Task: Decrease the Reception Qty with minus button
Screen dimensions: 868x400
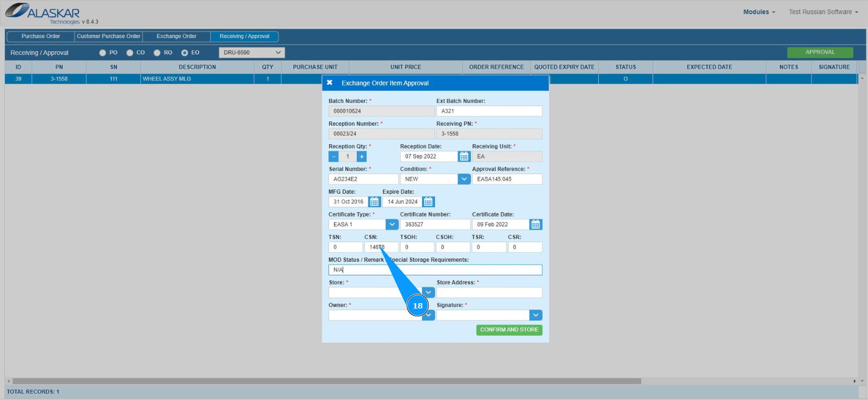Action: (x=334, y=157)
